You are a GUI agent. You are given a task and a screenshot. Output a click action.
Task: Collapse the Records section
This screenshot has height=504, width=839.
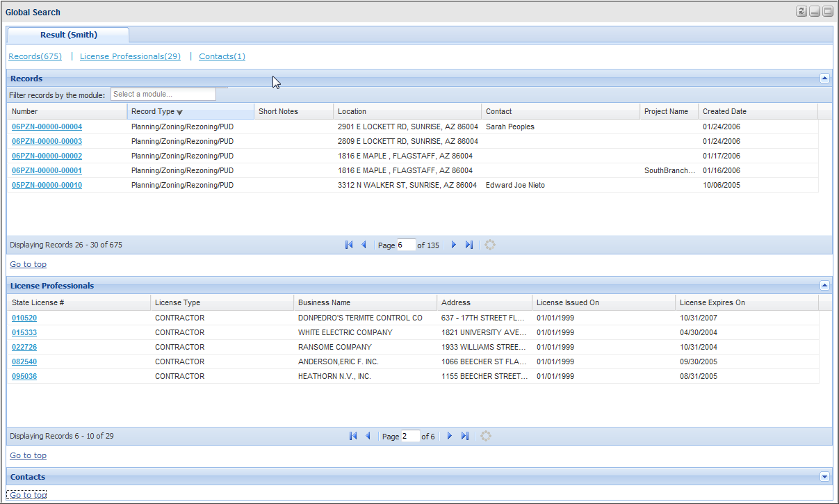click(x=824, y=79)
